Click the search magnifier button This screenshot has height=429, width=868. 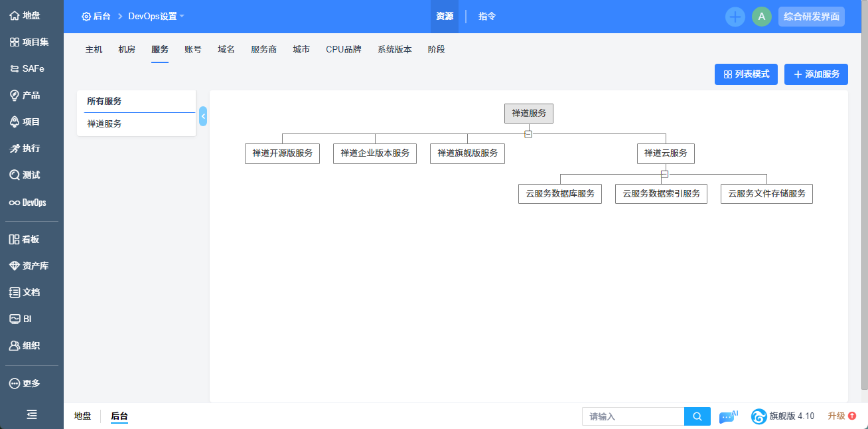click(697, 416)
